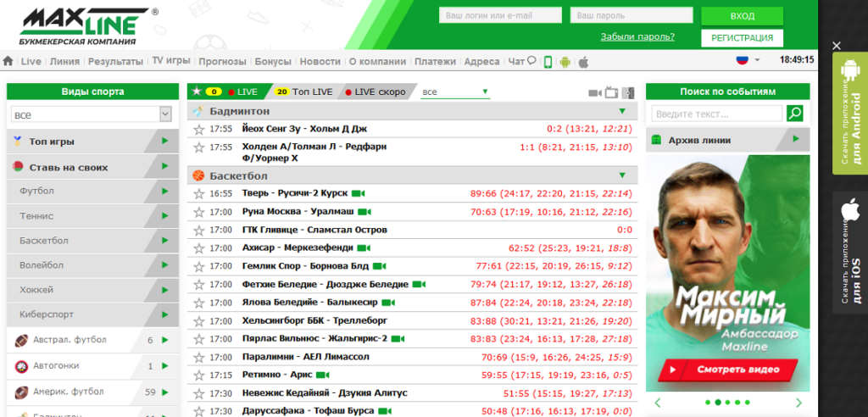Image resolution: width=868 pixels, height=417 pixels.
Task: Click the favorites star tab icon
Action: coord(196,92)
